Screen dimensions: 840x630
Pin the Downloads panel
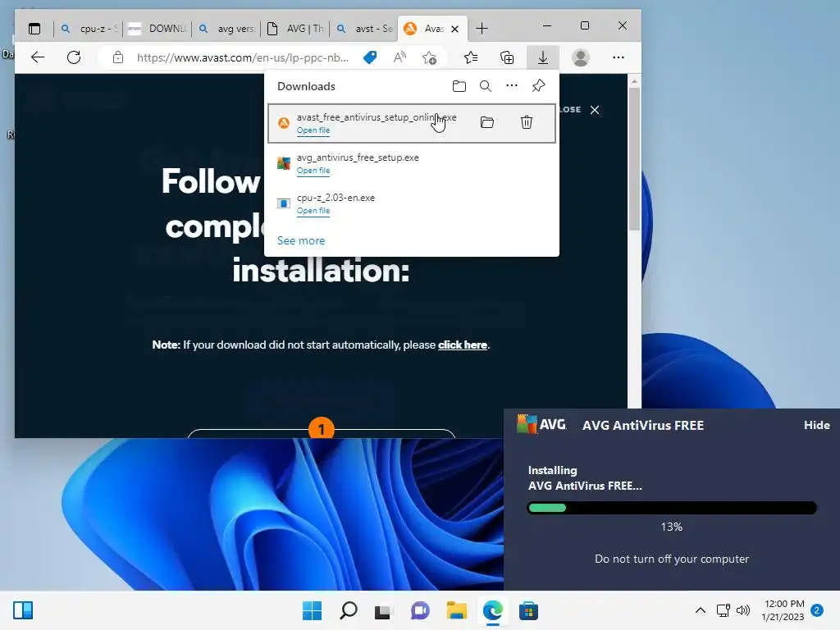pyautogui.click(x=538, y=85)
